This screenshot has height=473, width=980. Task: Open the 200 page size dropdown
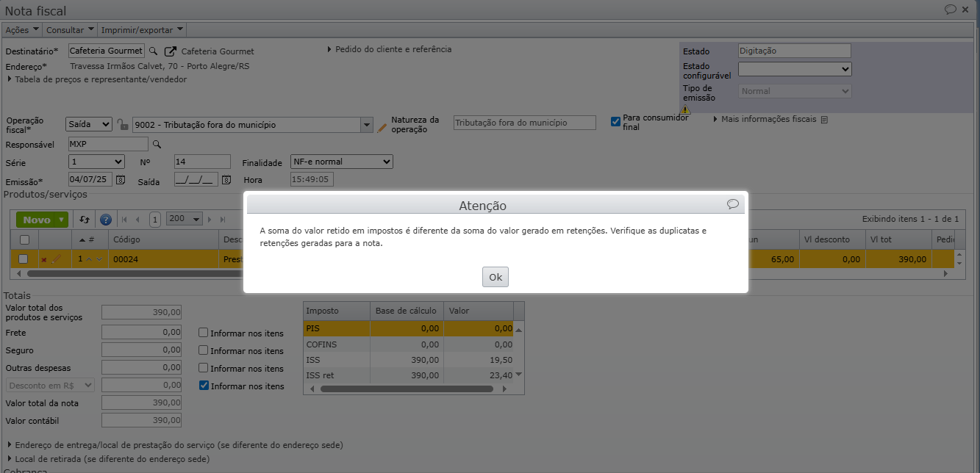pos(185,219)
